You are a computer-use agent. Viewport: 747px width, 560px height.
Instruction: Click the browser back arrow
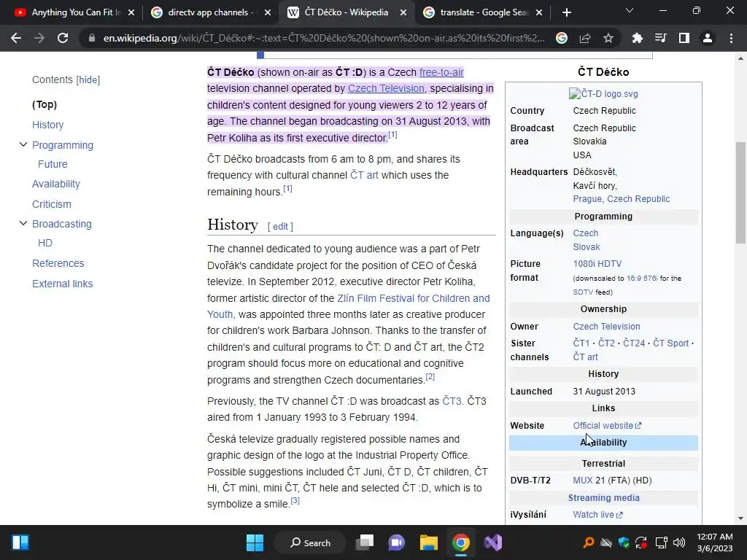16,38
